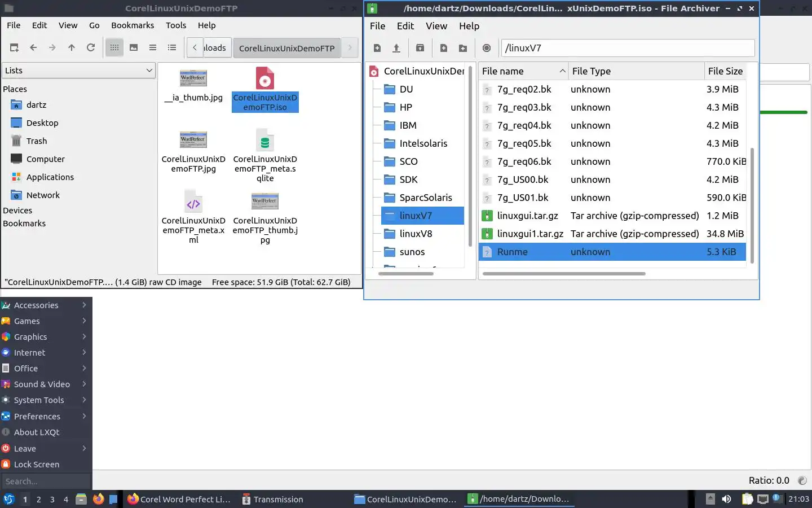The width and height of the screenshot is (812, 508).
Task: Click the application menu Search field
Action: click(46, 481)
